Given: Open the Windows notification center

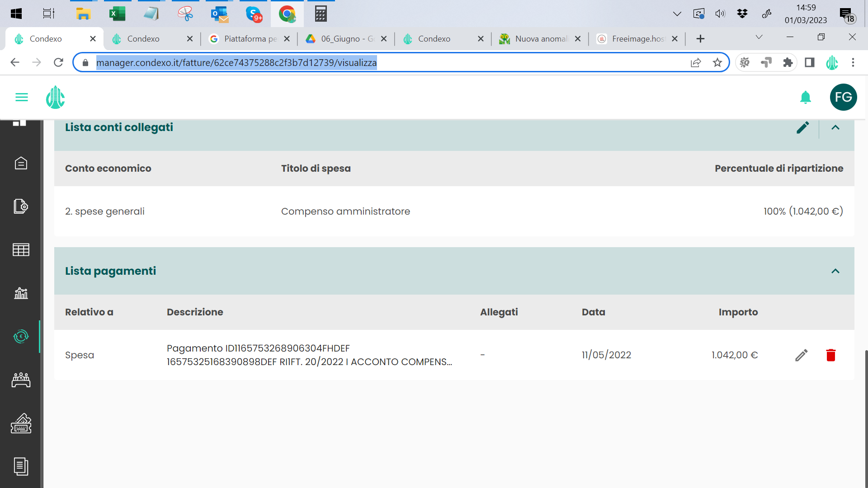Looking at the screenshot, I should point(847,14).
